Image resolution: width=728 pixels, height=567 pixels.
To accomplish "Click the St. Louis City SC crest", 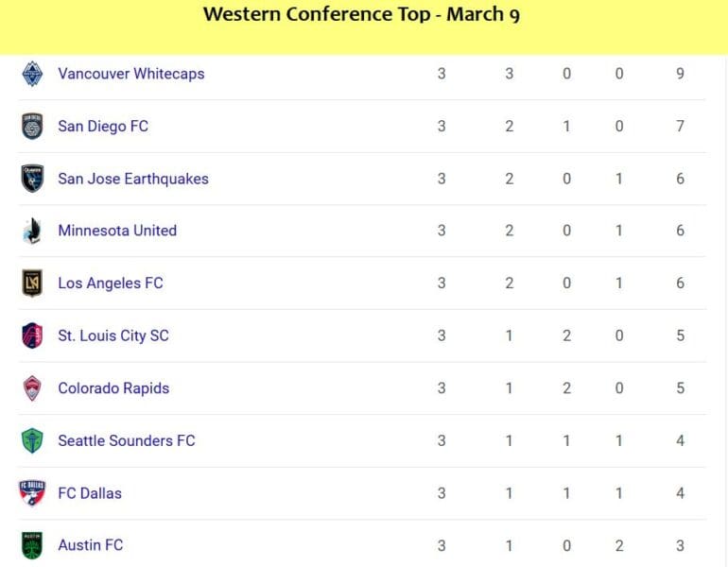I will click(32, 335).
